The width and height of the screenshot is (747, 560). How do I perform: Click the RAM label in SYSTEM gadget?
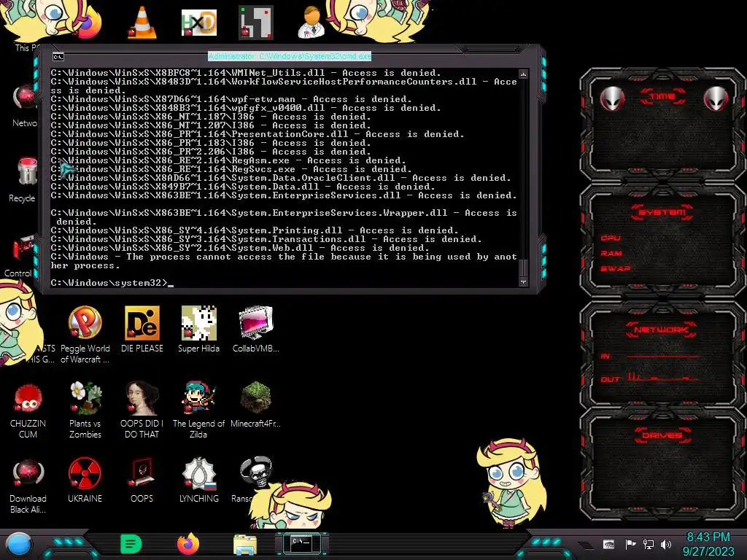pyautogui.click(x=611, y=253)
